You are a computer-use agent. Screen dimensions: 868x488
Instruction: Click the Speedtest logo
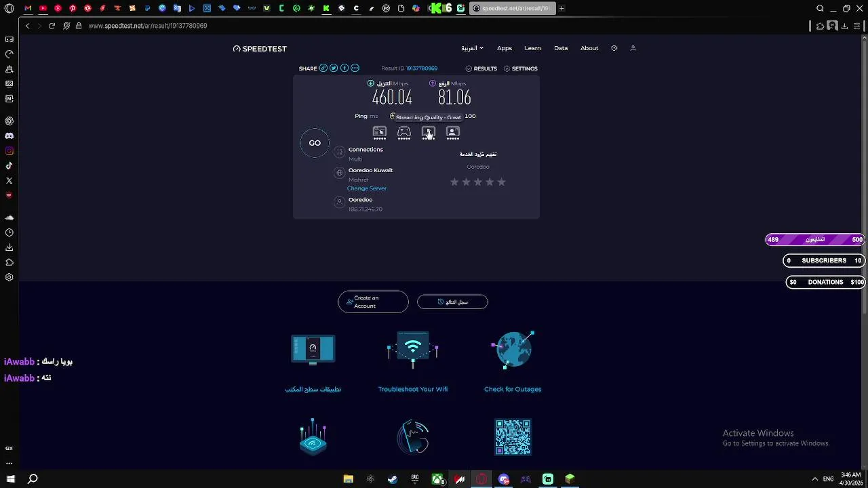pyautogui.click(x=260, y=49)
